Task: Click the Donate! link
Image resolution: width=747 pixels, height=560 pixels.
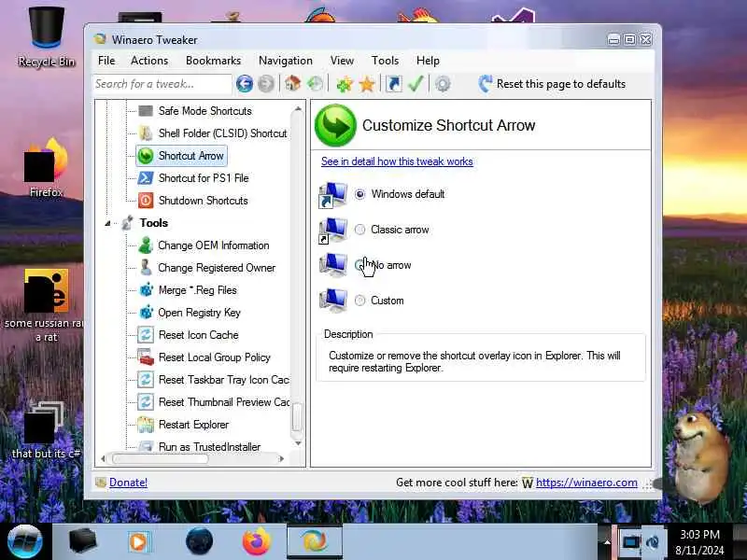Action: (128, 483)
